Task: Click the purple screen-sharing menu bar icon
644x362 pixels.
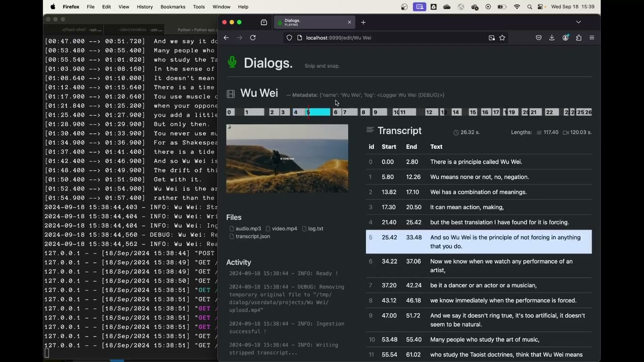Action: (419, 7)
